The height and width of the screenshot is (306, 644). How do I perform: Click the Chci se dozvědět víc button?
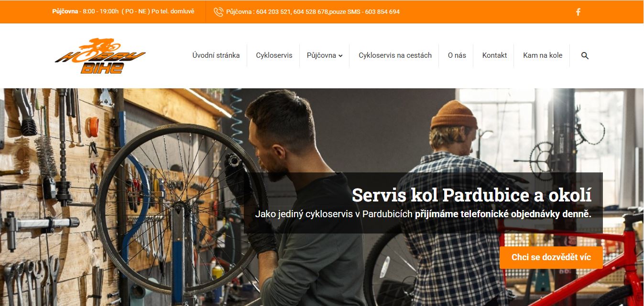pyautogui.click(x=551, y=257)
